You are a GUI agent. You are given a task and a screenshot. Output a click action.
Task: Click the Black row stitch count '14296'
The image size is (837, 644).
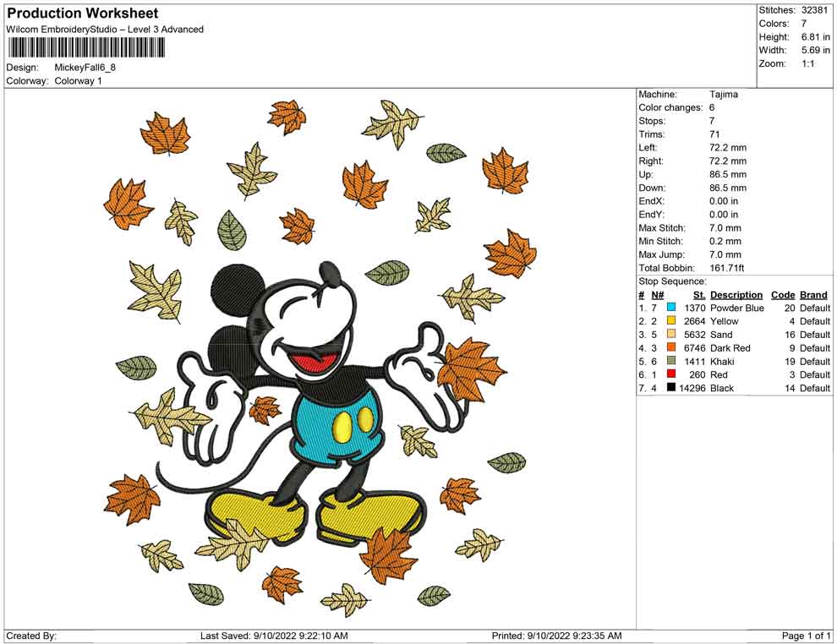click(x=692, y=388)
